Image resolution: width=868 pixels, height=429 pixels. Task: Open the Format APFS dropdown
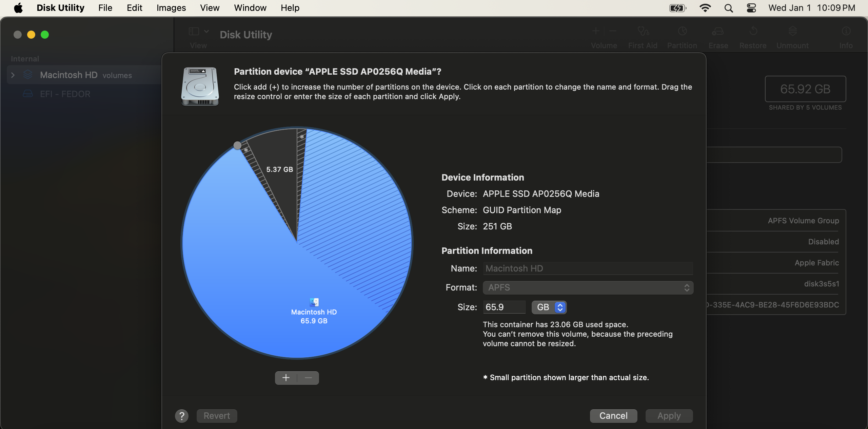588,287
